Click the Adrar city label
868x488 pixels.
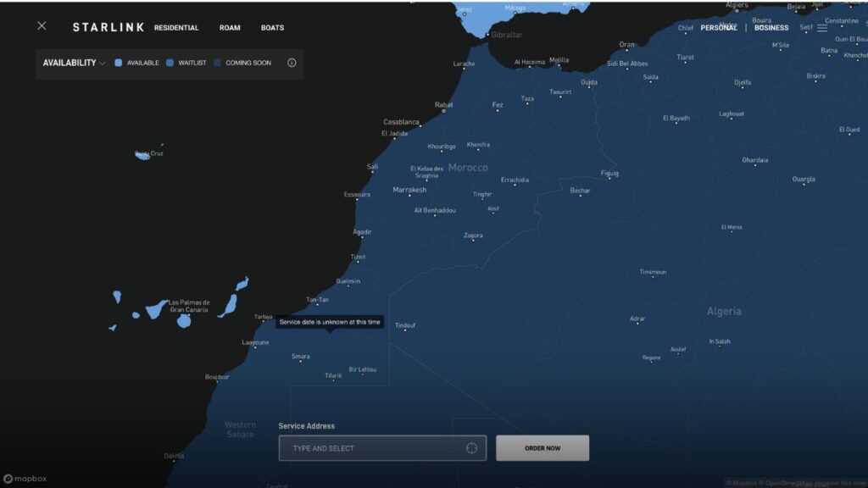pos(637,319)
